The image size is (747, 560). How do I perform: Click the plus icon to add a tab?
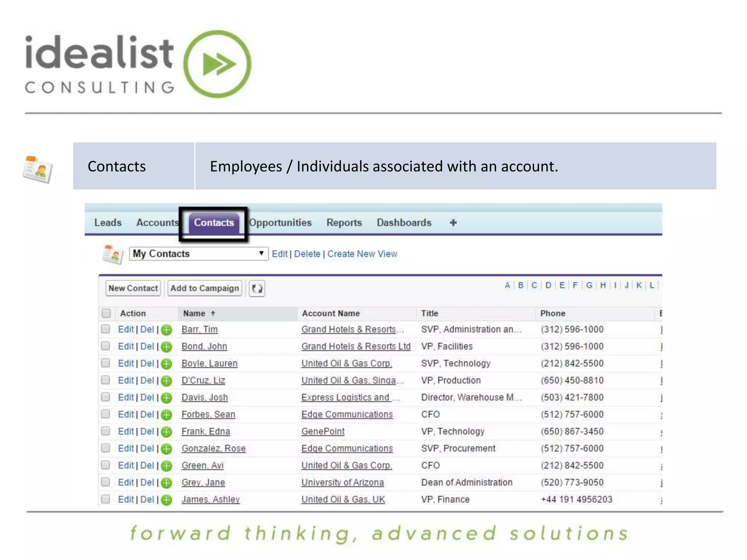pyautogui.click(x=453, y=222)
